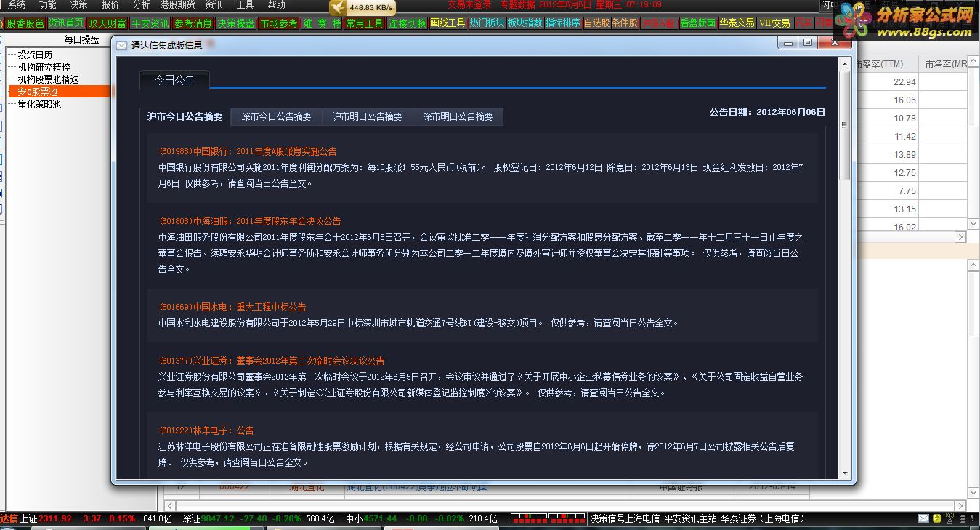Click the 每日操盘 panel header
The width and height of the screenshot is (980, 530).
click(81, 39)
